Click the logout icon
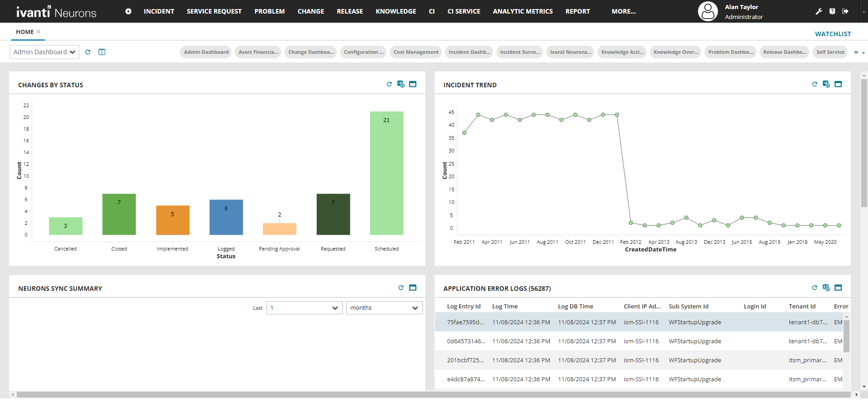 845,11
